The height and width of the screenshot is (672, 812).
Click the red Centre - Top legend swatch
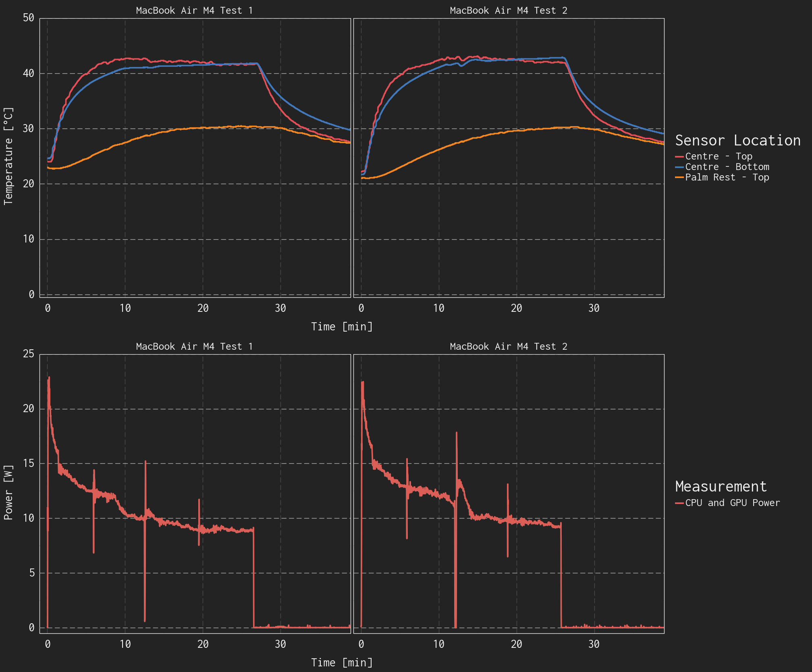pos(679,156)
